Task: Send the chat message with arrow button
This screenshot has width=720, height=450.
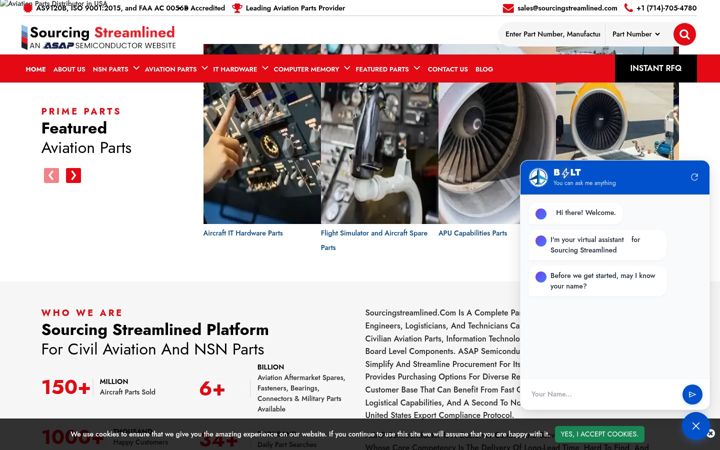Action: 692,394
